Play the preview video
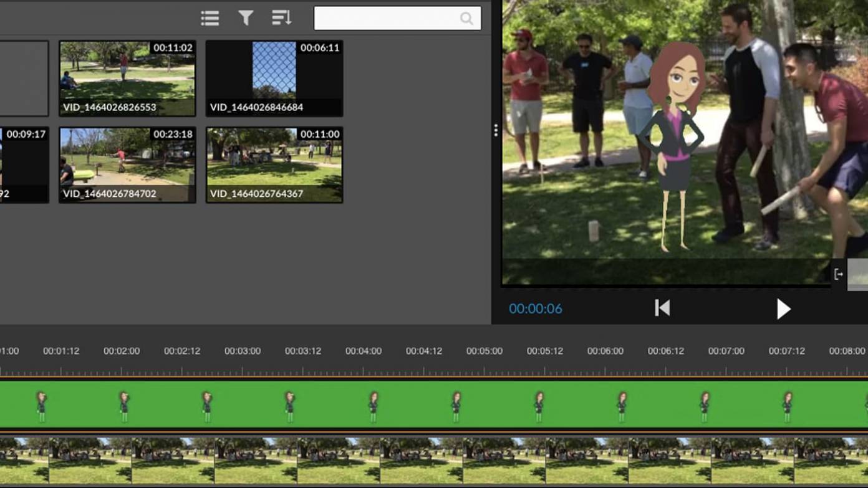868x488 pixels. [784, 309]
